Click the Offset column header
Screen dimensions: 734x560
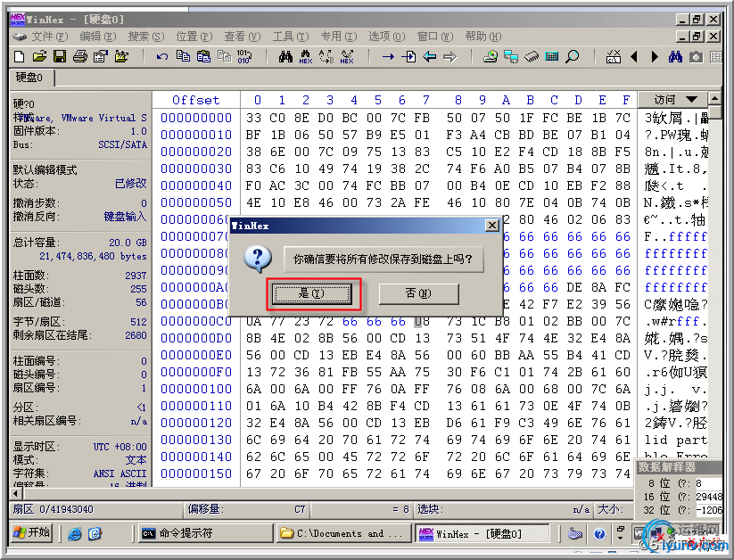point(195,100)
